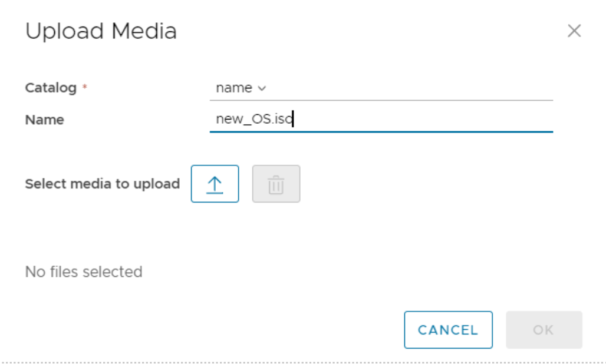
Task: Close the Upload Media dialog with X
Action: click(574, 31)
